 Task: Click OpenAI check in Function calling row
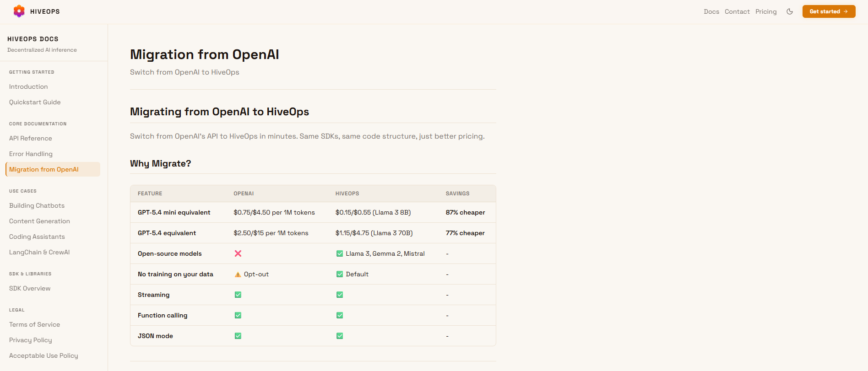(x=238, y=315)
